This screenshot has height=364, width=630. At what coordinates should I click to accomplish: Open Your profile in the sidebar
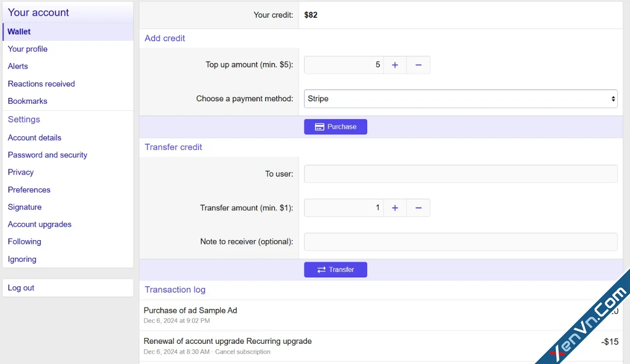coord(28,49)
